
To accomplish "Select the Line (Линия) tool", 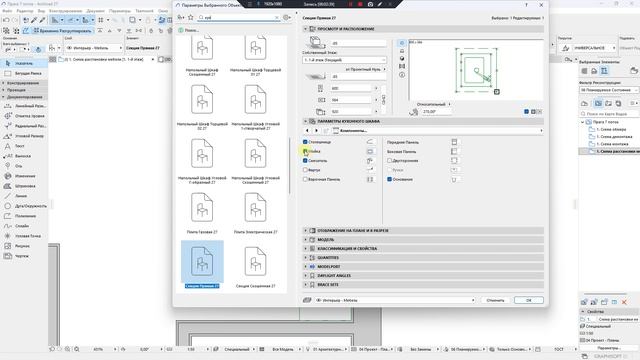I will pos(24,196).
